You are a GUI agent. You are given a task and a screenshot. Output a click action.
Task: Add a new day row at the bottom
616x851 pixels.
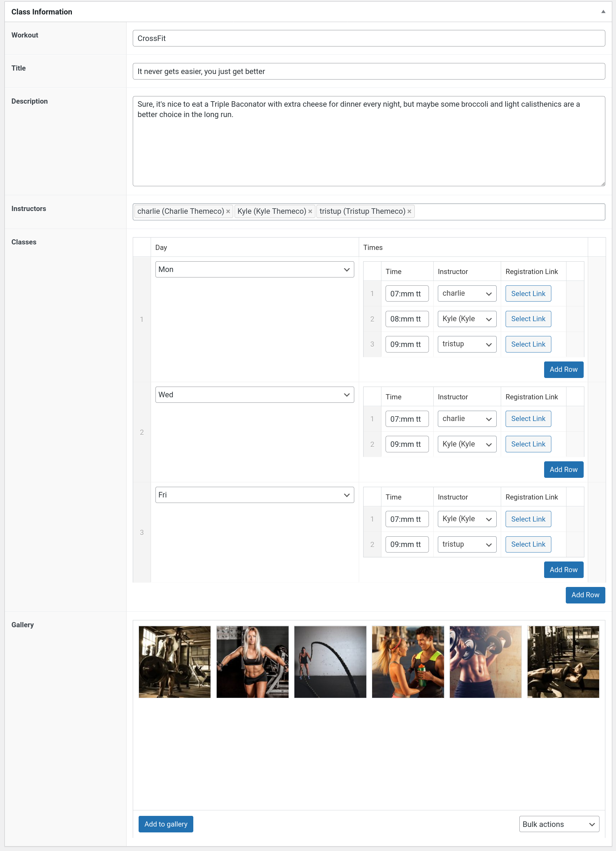coord(585,595)
